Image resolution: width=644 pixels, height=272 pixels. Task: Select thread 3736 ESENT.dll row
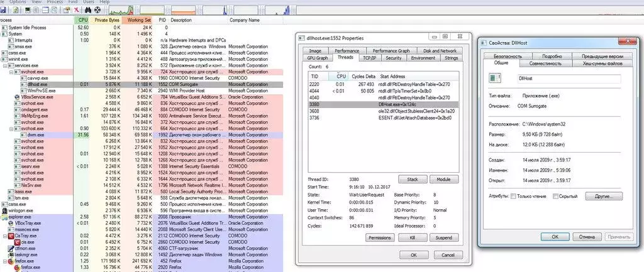tap(384, 117)
